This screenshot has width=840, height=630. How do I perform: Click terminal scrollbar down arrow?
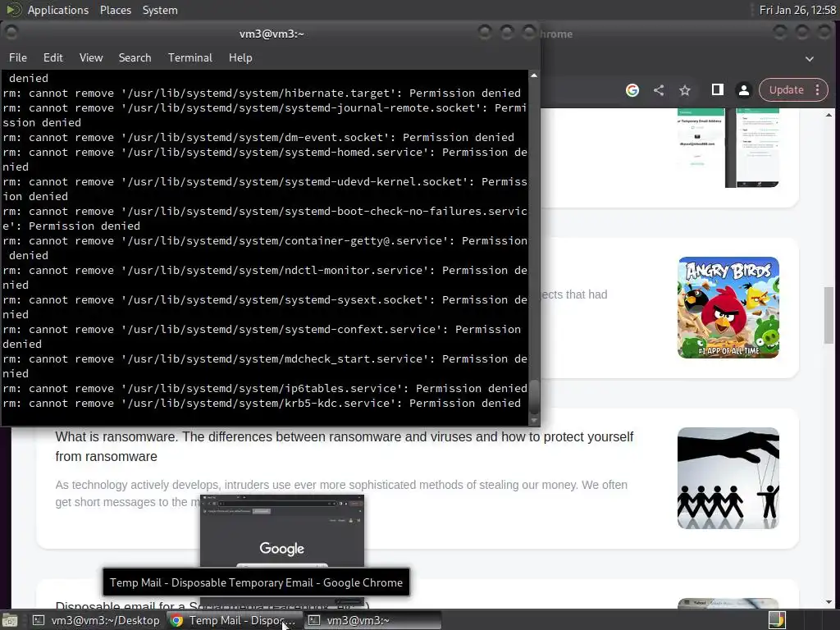coord(533,421)
